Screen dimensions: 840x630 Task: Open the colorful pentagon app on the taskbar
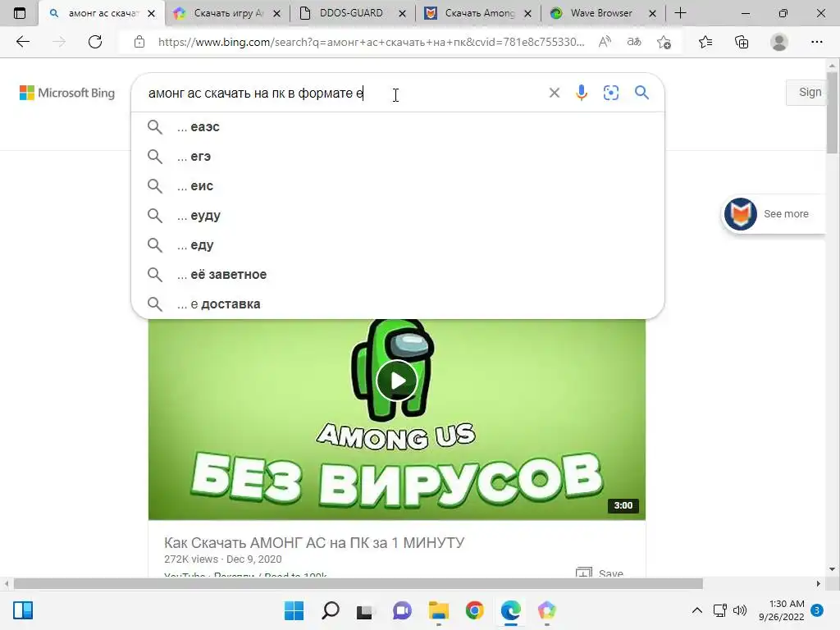[x=546, y=610]
